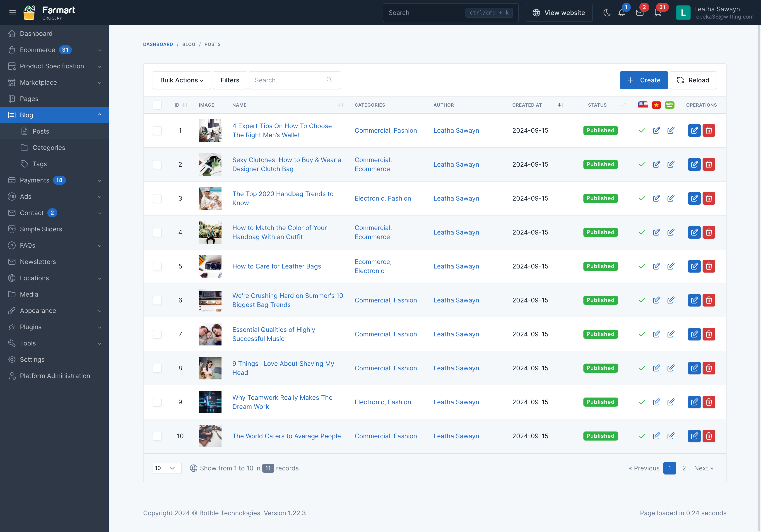
Task: Check the select-all checkbox in header
Action: click(x=157, y=105)
